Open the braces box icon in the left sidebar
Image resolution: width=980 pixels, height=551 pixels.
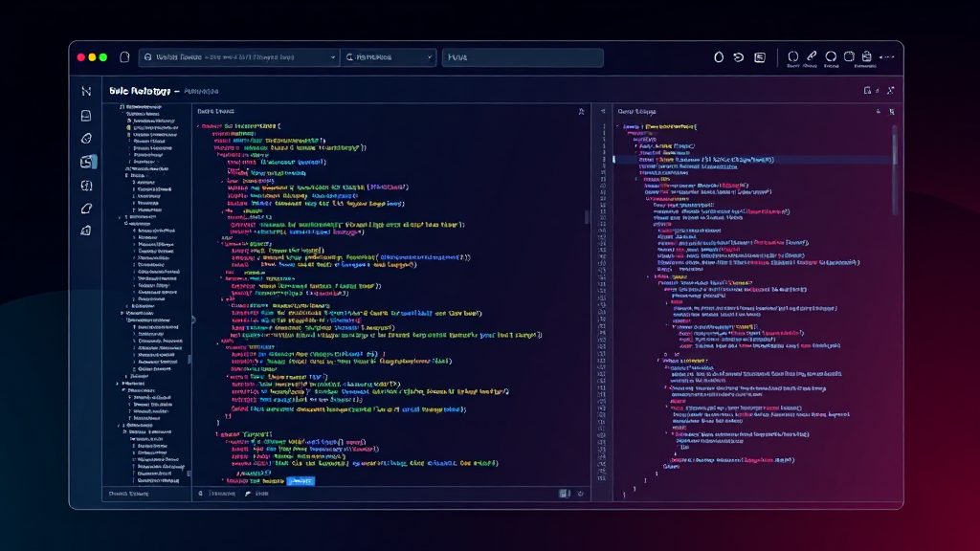pos(86,186)
